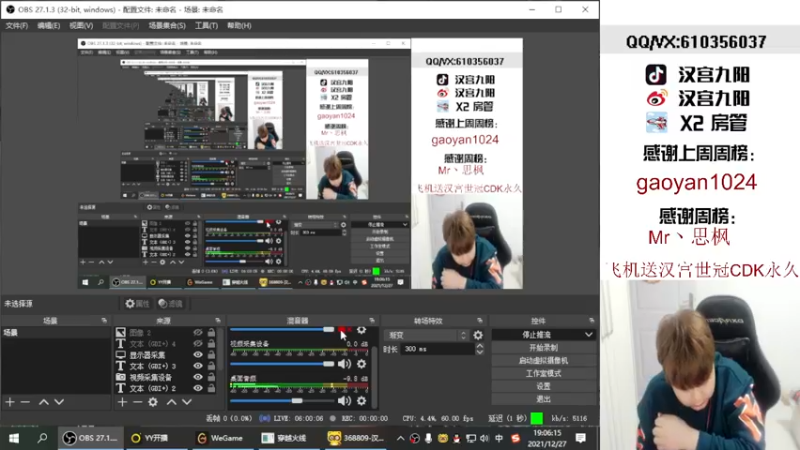The image size is (800, 450).
Task: Click 开始录制 start recording button
Action: pyautogui.click(x=543, y=347)
